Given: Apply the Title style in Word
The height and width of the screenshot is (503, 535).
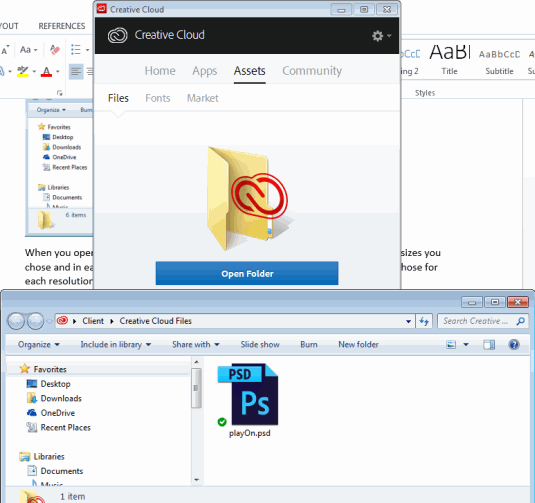Looking at the screenshot, I should pos(449,60).
